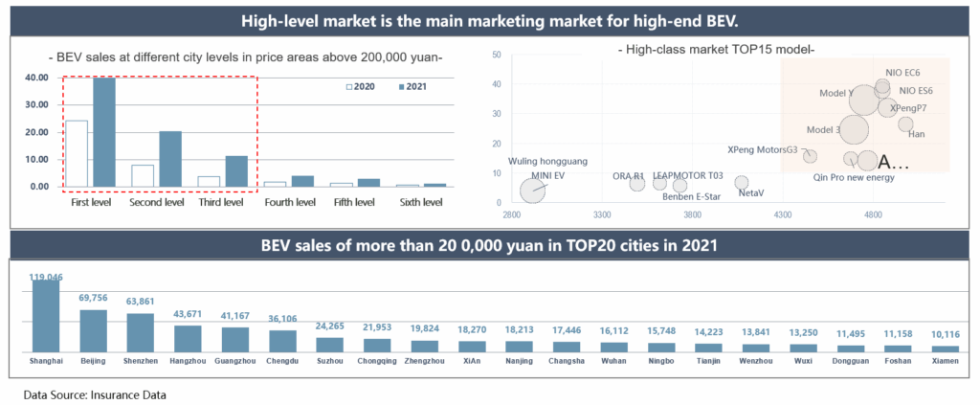
Task: Click the value 69,756 above Beijing
Action: click(x=93, y=298)
